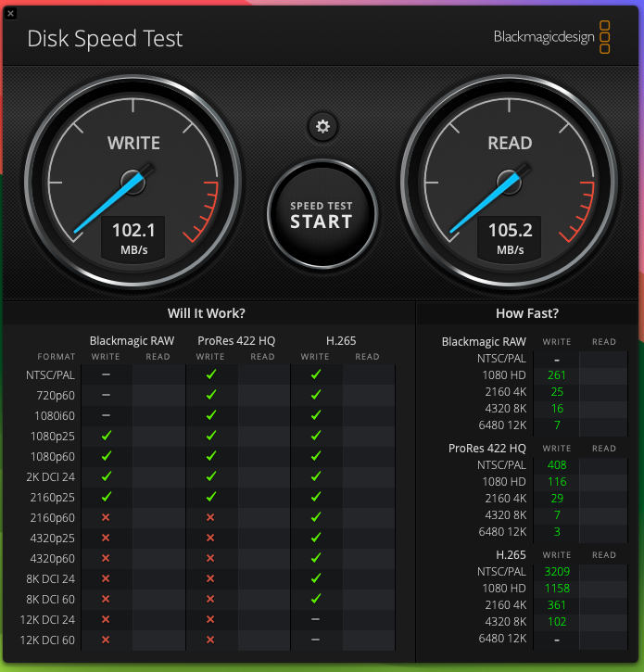Click ProRes 422 HQ heading in How Fast panel
Viewport: 644px width, 672px height.
pyautogui.click(x=487, y=449)
